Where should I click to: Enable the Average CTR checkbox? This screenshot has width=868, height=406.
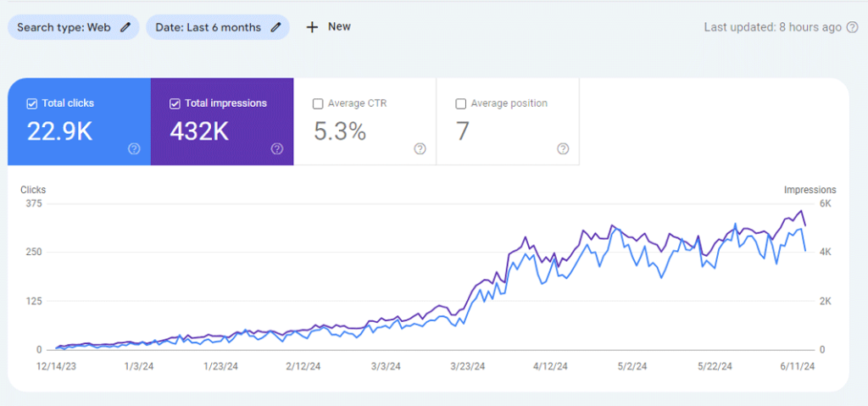tap(318, 103)
